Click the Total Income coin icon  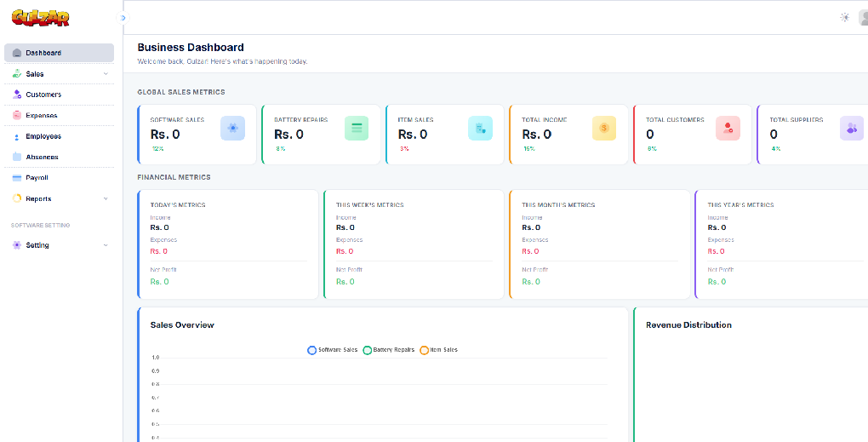tap(604, 128)
